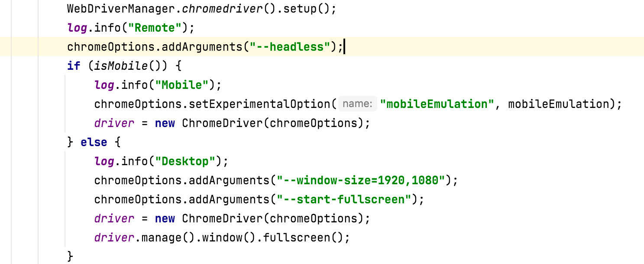Select the "Desktop" string literal
Image resolution: width=644 pixels, height=264 pixels.
coord(185,161)
